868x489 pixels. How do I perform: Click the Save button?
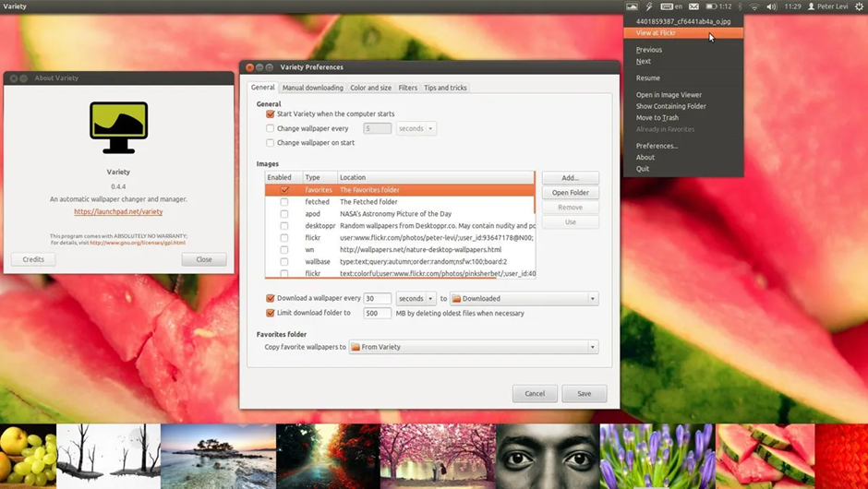(584, 394)
